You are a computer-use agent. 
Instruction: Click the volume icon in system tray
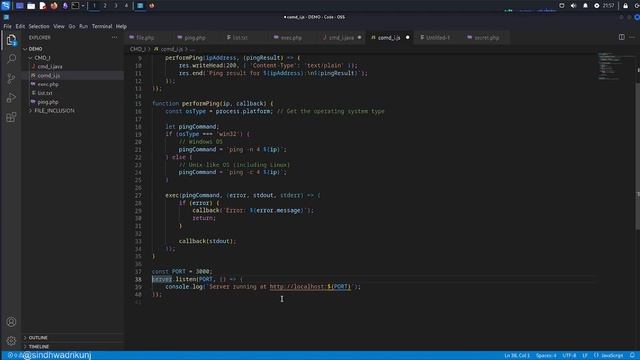coord(573,6)
